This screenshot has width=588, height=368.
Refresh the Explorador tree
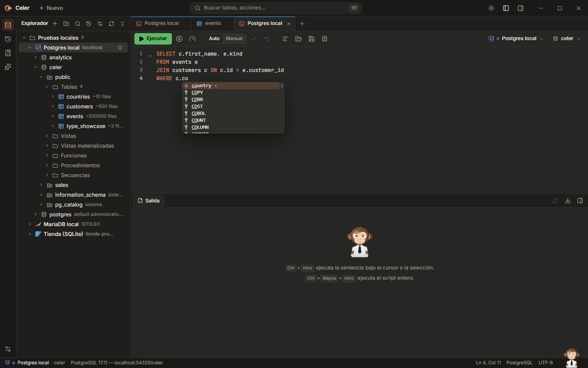click(x=111, y=24)
